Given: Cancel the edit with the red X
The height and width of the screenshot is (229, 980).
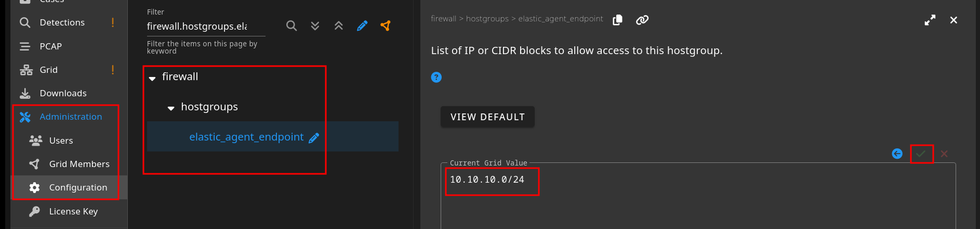Looking at the screenshot, I should [x=944, y=154].
